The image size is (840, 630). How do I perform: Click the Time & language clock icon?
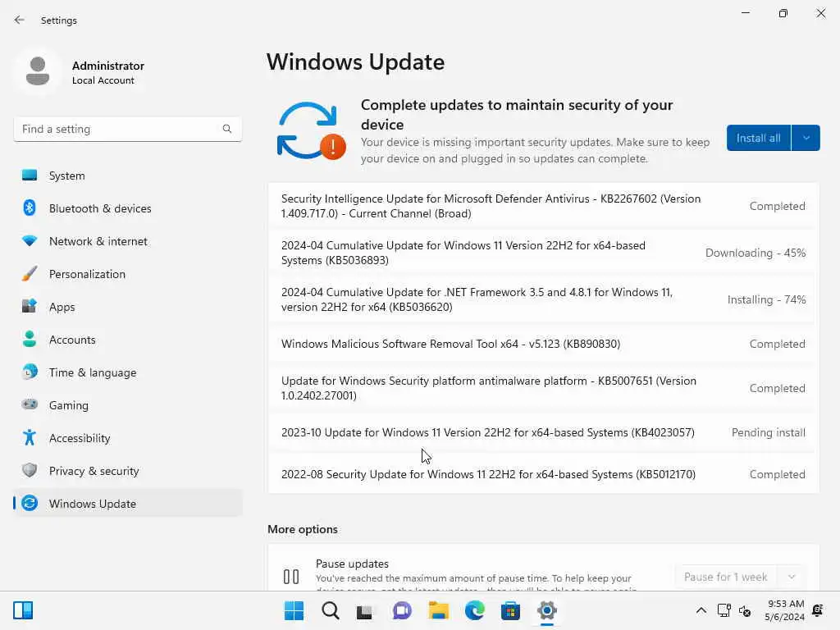click(30, 372)
